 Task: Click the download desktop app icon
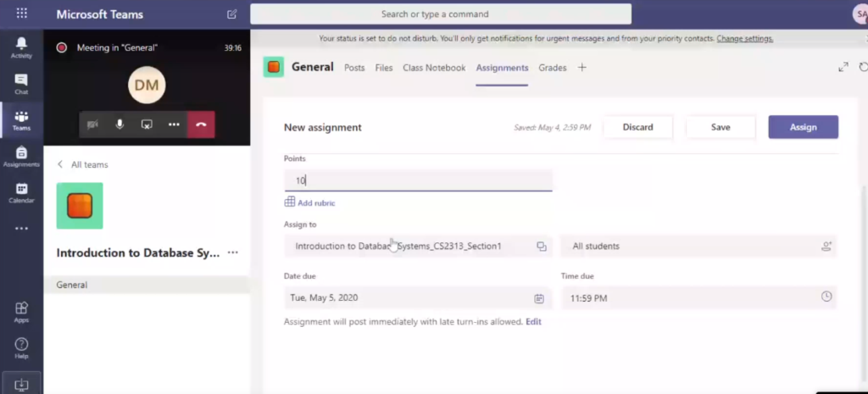tap(21, 384)
